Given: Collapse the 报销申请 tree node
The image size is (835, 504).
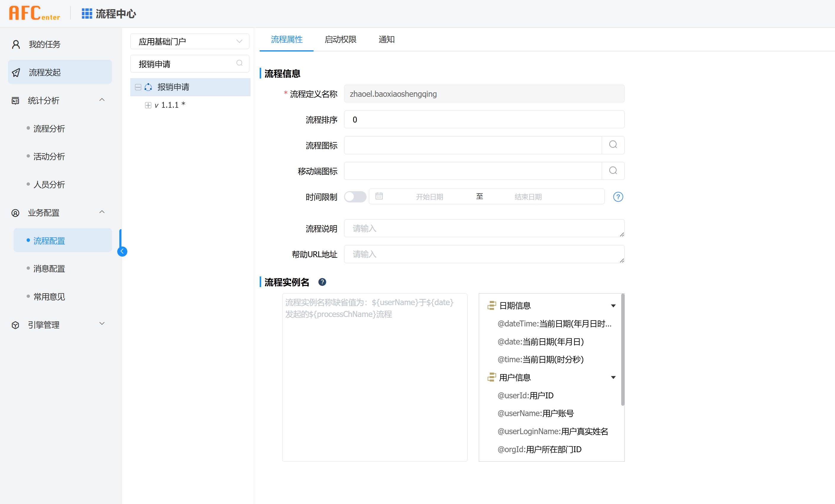Looking at the screenshot, I should point(138,87).
